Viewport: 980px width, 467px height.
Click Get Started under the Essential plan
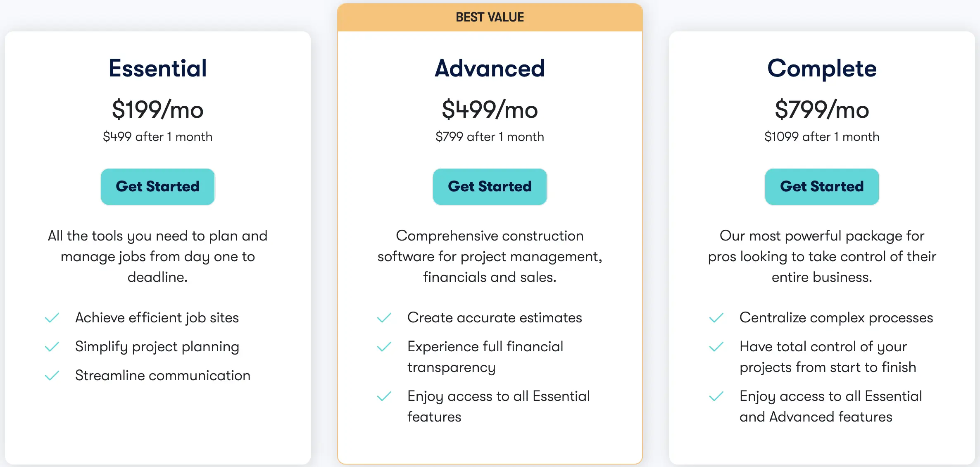pos(157,186)
